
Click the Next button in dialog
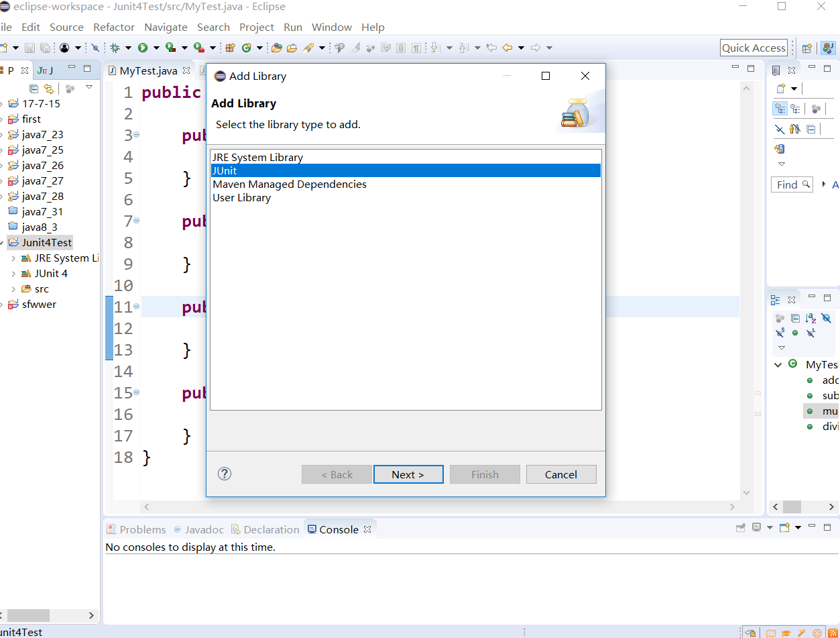coord(408,474)
